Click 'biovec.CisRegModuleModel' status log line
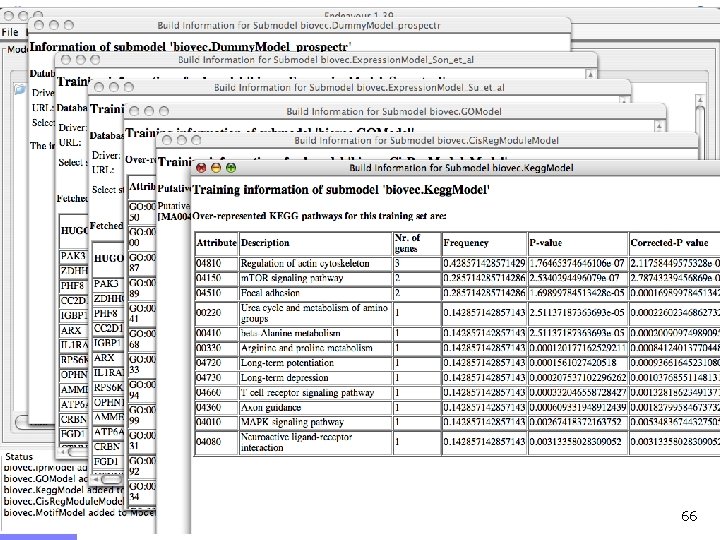 coord(63,501)
